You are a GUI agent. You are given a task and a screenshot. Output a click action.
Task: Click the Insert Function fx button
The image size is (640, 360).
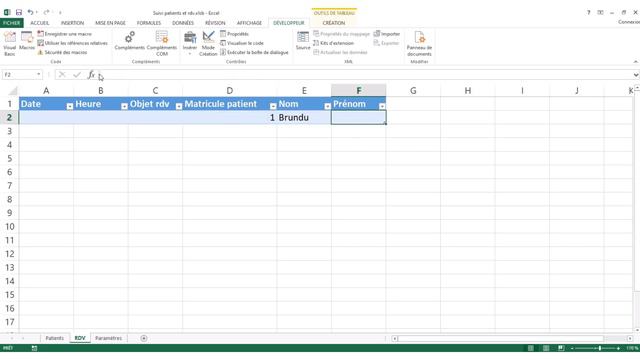pos(91,75)
